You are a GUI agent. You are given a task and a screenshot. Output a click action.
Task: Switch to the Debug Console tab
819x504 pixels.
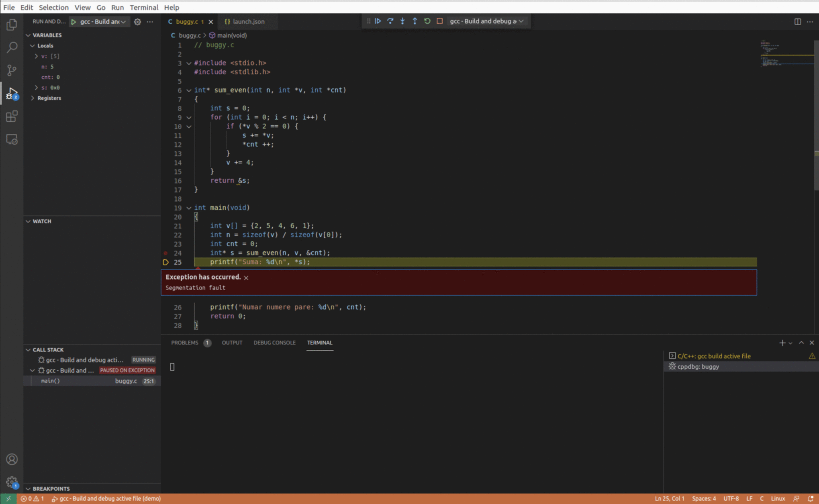click(x=274, y=343)
